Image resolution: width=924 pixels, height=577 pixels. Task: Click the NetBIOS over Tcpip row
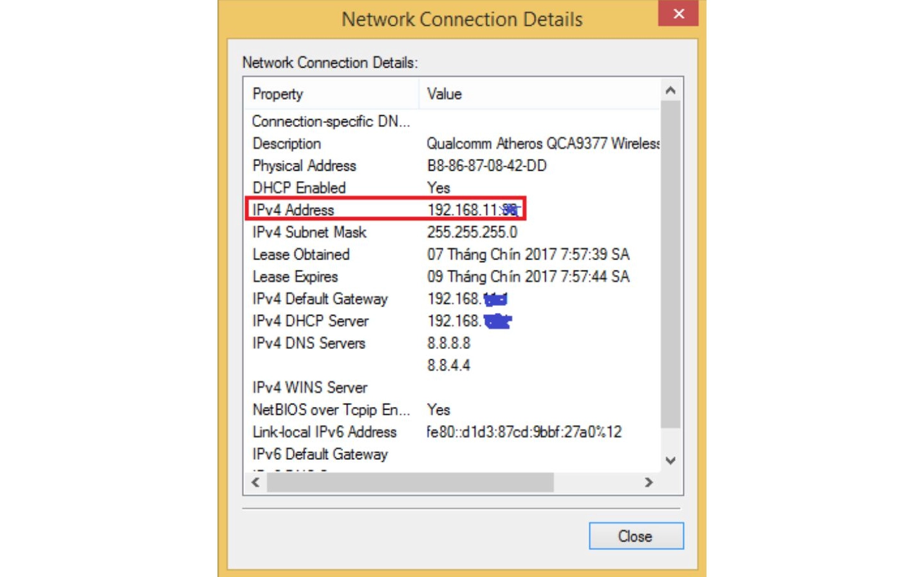pos(320,410)
